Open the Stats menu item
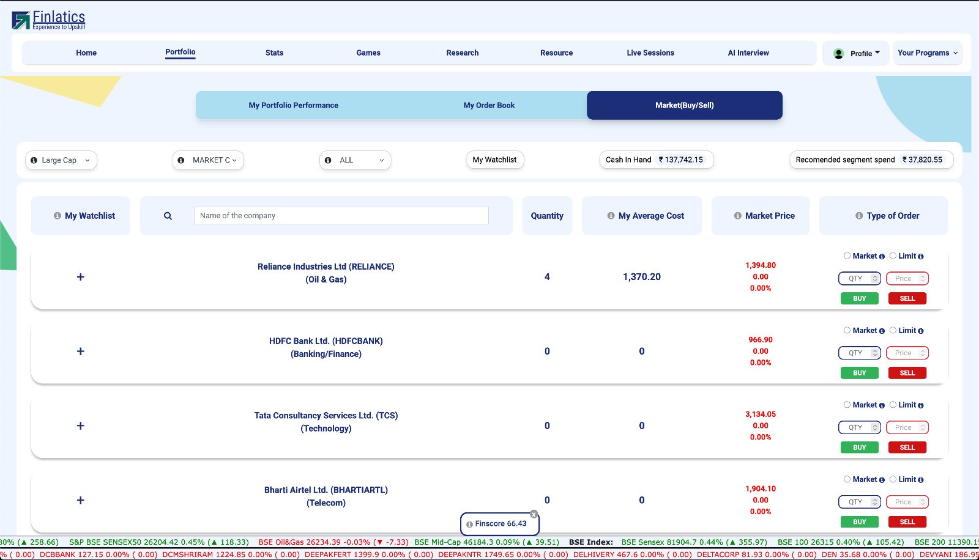This screenshot has height=560, width=979. coord(274,53)
